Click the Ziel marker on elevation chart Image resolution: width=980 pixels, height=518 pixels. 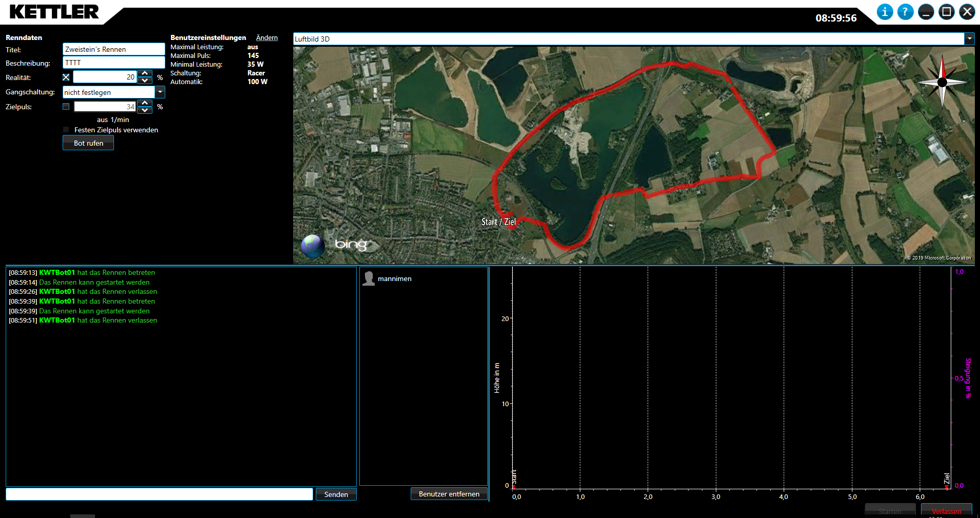[947, 481]
